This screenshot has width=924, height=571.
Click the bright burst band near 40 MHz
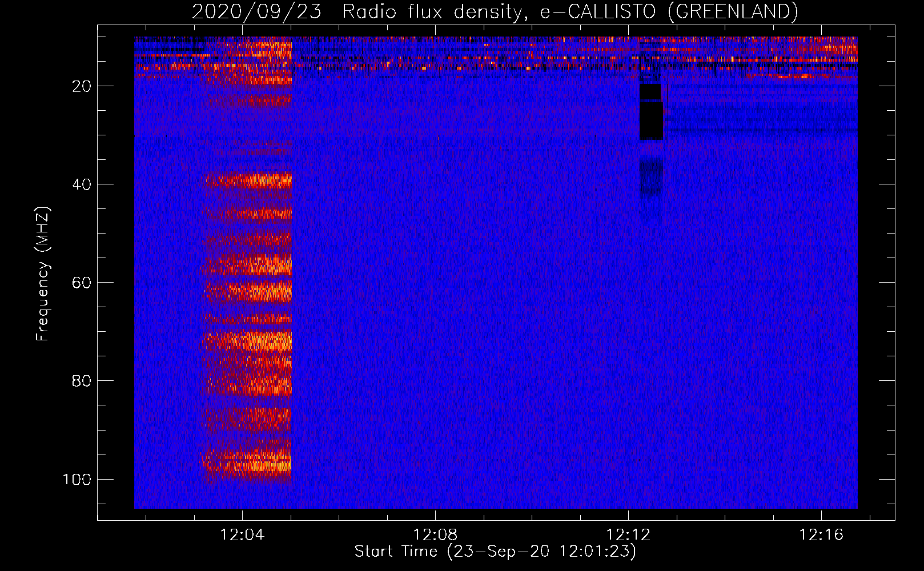tap(247, 180)
